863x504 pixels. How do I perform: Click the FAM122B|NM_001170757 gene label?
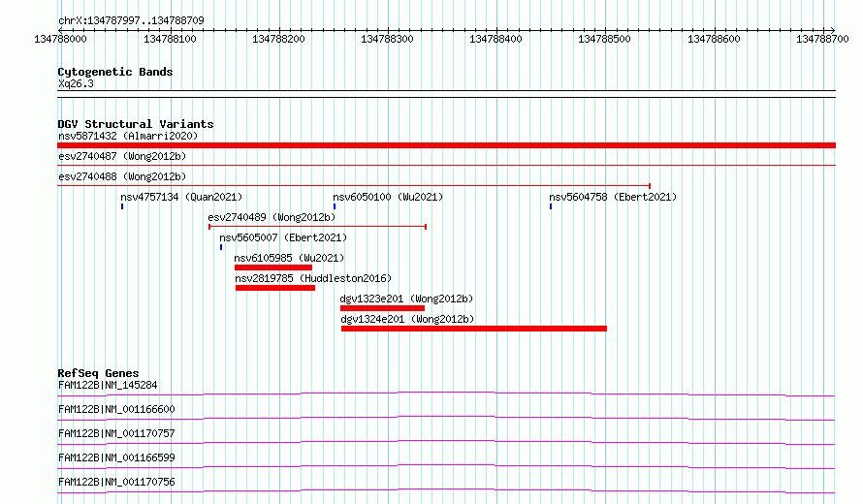coord(116,433)
